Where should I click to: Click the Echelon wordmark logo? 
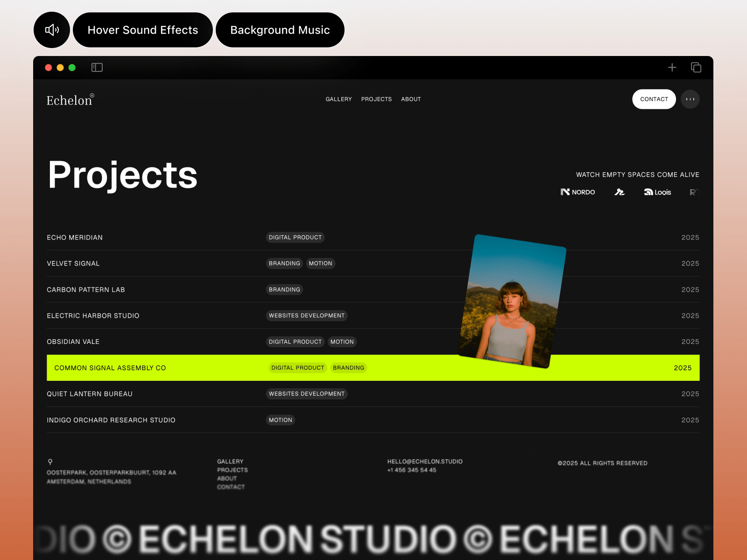point(70,100)
